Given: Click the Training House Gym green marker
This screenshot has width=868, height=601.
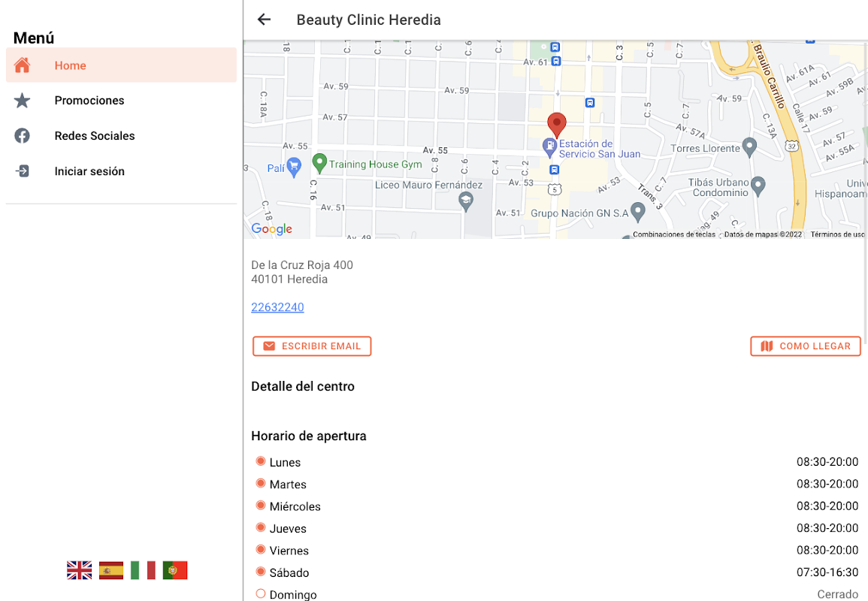Looking at the screenshot, I should (x=319, y=163).
